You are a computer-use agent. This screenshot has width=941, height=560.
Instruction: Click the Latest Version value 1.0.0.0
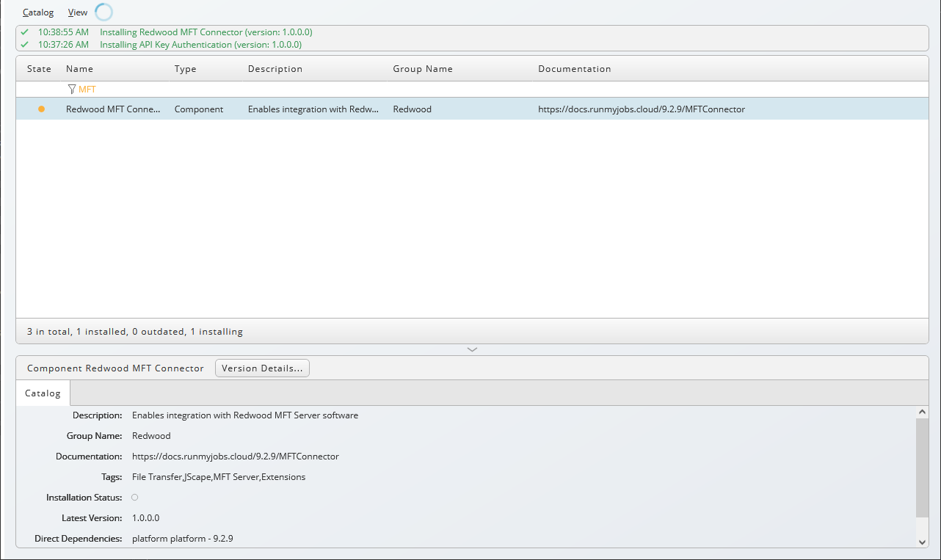pos(145,518)
